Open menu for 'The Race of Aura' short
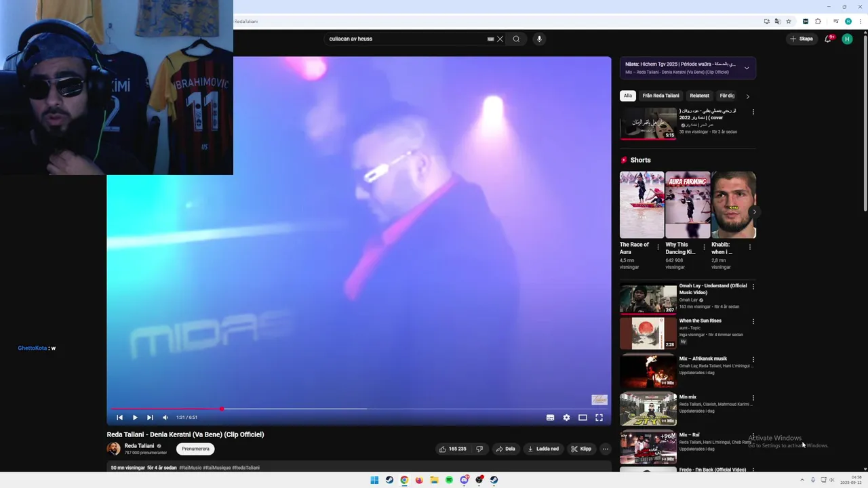 click(658, 247)
